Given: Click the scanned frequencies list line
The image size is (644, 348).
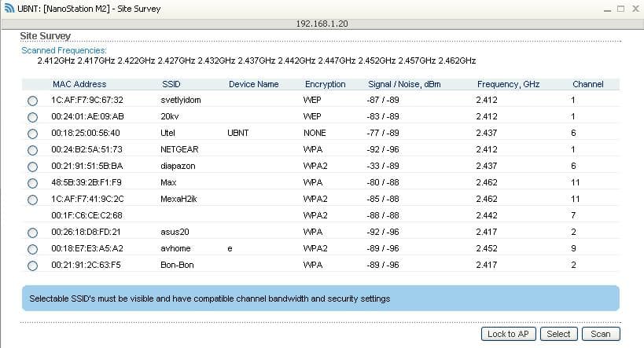Looking at the screenshot, I should tap(256, 60).
